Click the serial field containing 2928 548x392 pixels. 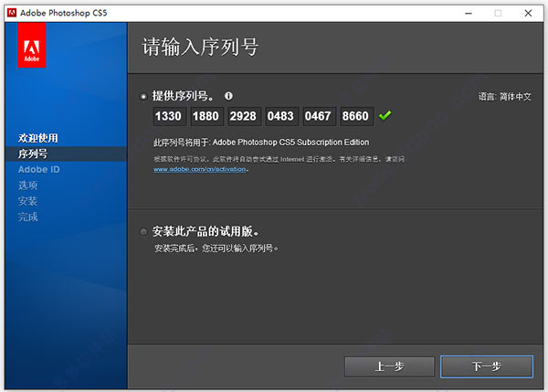[x=243, y=116]
